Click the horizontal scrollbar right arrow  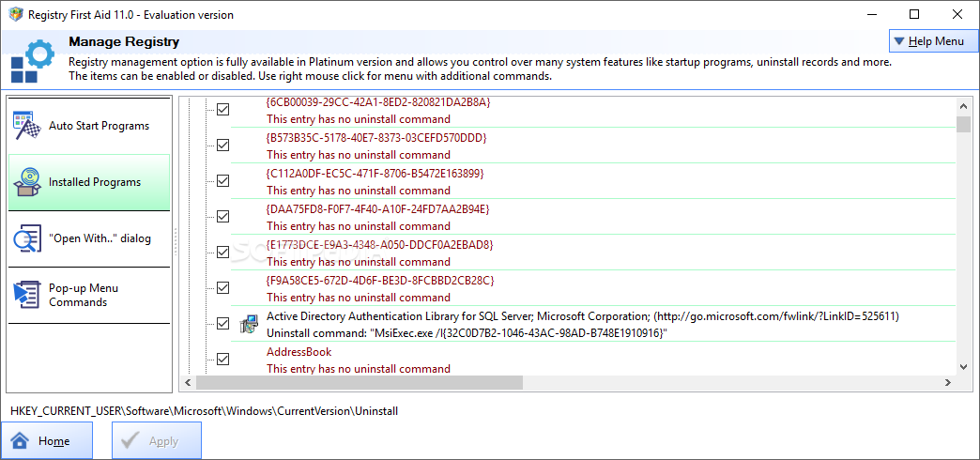(x=948, y=382)
